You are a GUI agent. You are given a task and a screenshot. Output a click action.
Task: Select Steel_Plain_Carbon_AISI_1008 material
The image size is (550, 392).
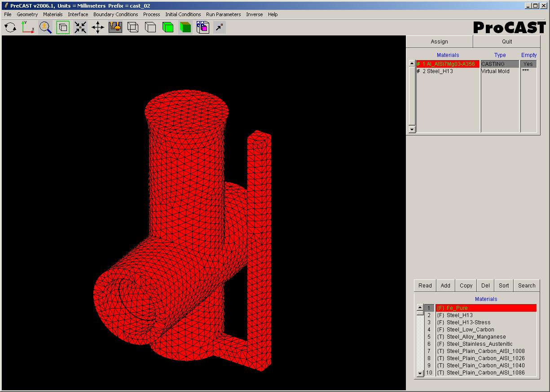click(x=486, y=351)
